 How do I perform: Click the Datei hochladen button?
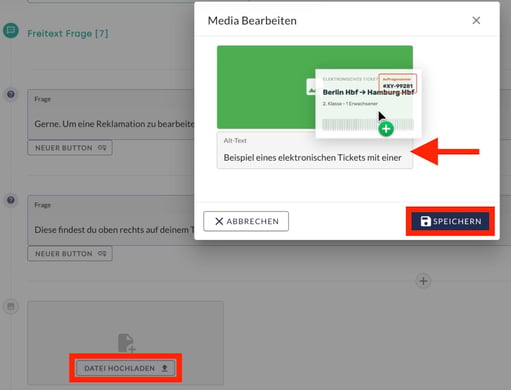[x=126, y=368]
